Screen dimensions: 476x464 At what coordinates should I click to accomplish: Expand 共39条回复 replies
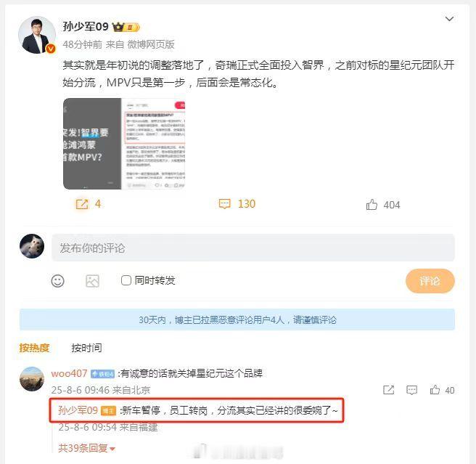click(87, 448)
